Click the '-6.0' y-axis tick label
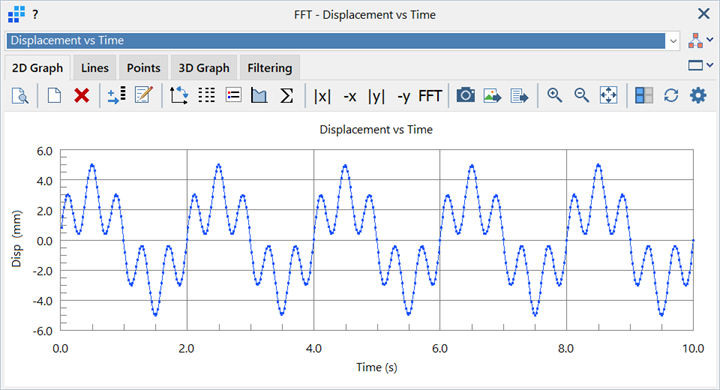Image resolution: width=720 pixels, height=390 pixels. click(x=42, y=331)
